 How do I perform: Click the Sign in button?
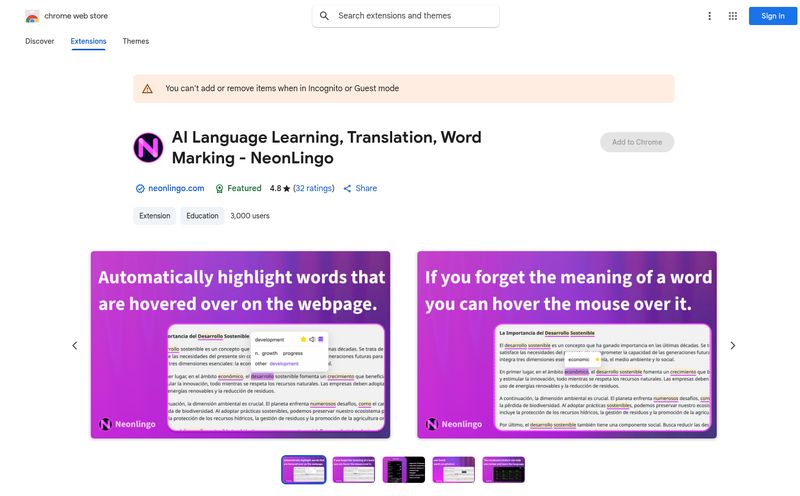[x=772, y=16]
